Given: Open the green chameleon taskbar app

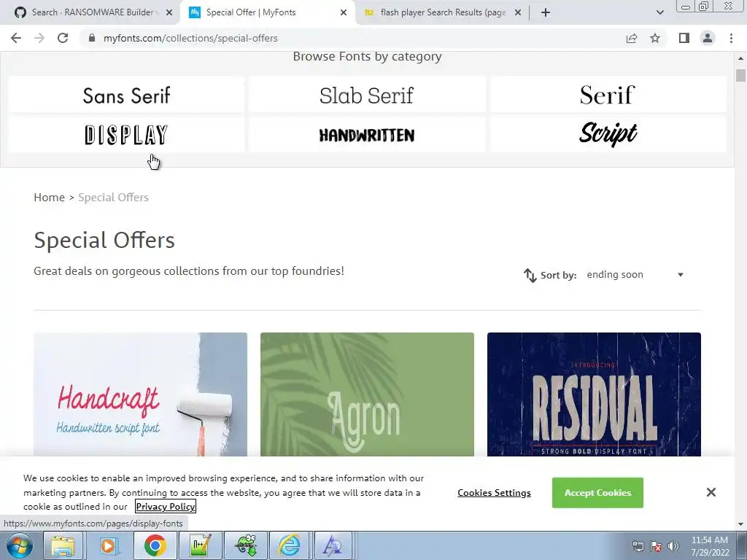Looking at the screenshot, I should pyautogui.click(x=245, y=545).
